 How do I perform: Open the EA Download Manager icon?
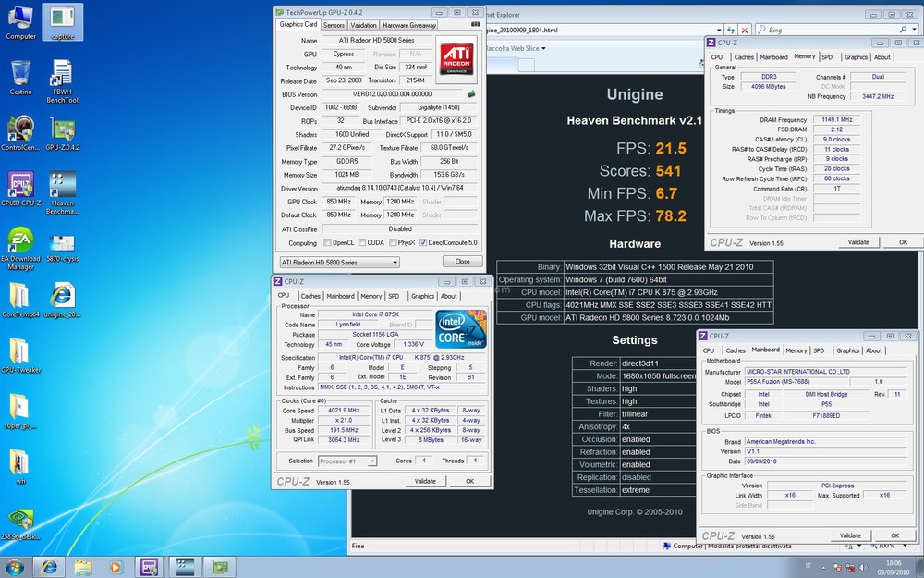20,248
